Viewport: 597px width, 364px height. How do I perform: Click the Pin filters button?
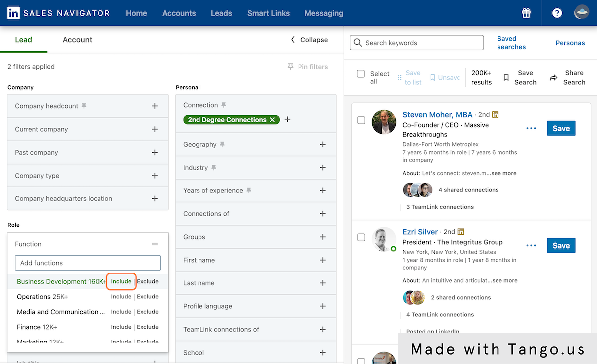[307, 67]
